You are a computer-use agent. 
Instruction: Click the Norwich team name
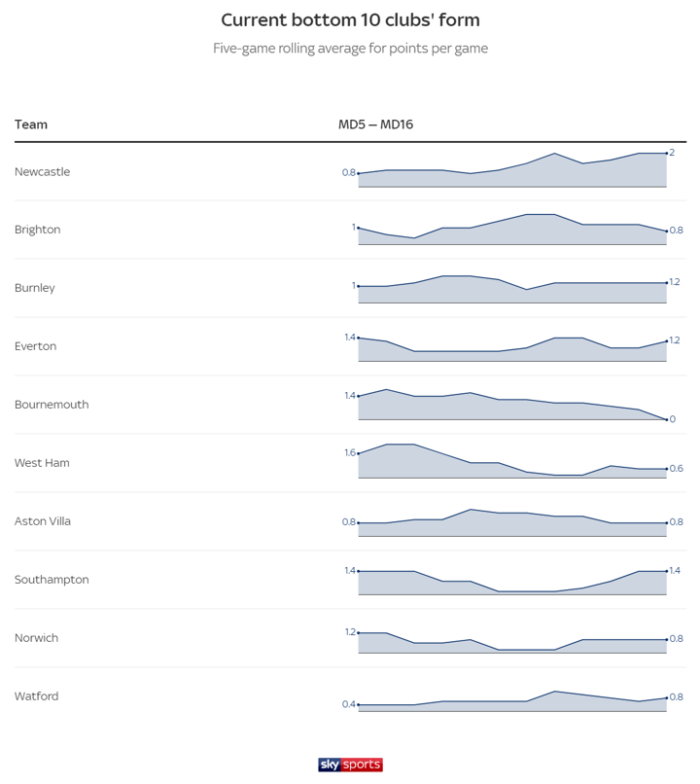37,639
